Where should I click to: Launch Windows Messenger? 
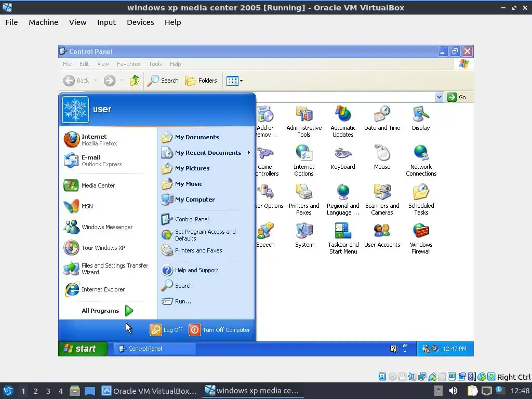coord(108,227)
